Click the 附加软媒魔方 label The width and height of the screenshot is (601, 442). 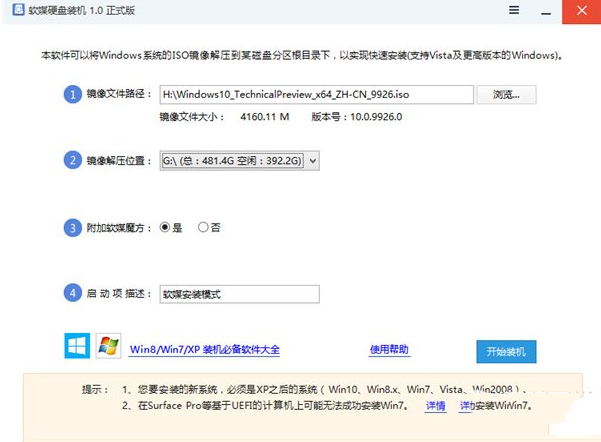[x=119, y=228]
